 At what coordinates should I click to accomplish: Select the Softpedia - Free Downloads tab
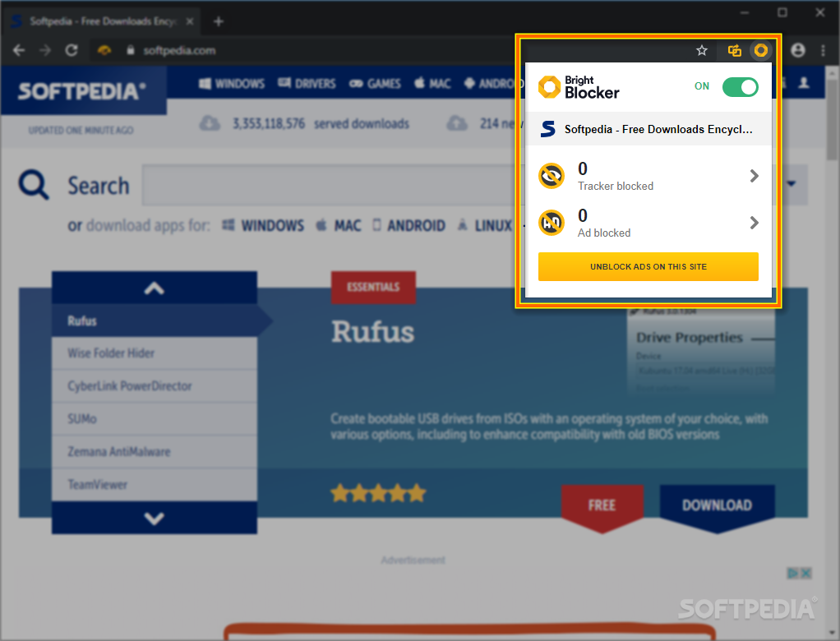click(x=101, y=21)
